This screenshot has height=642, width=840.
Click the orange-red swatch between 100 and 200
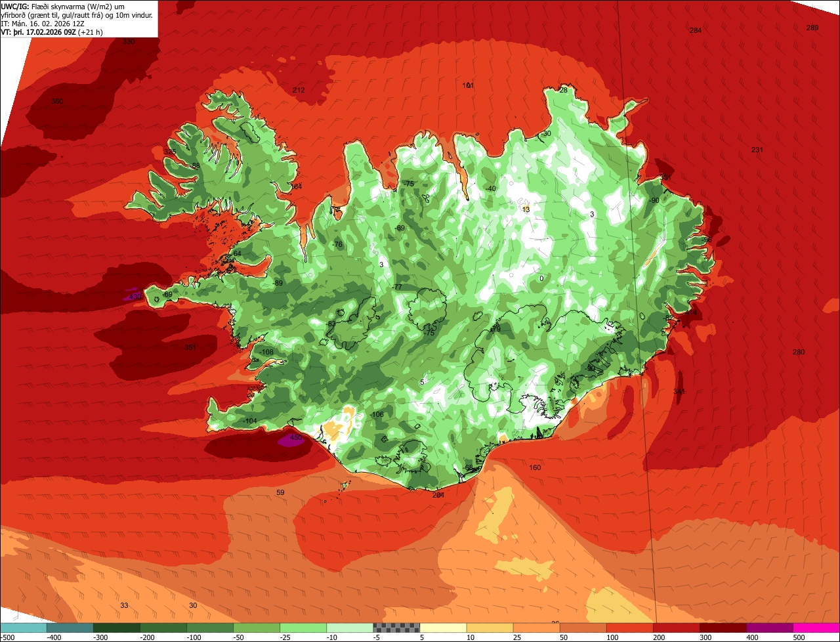point(629,628)
